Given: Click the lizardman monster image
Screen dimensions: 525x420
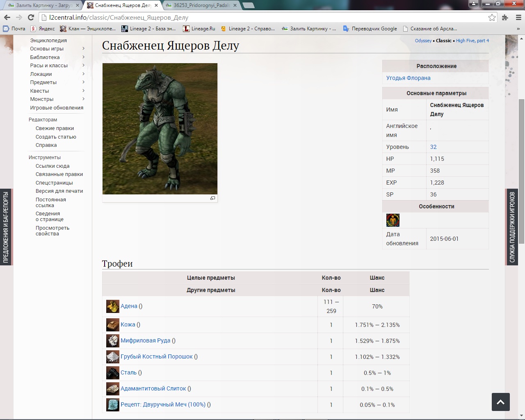Looking at the screenshot, I should coord(160,129).
